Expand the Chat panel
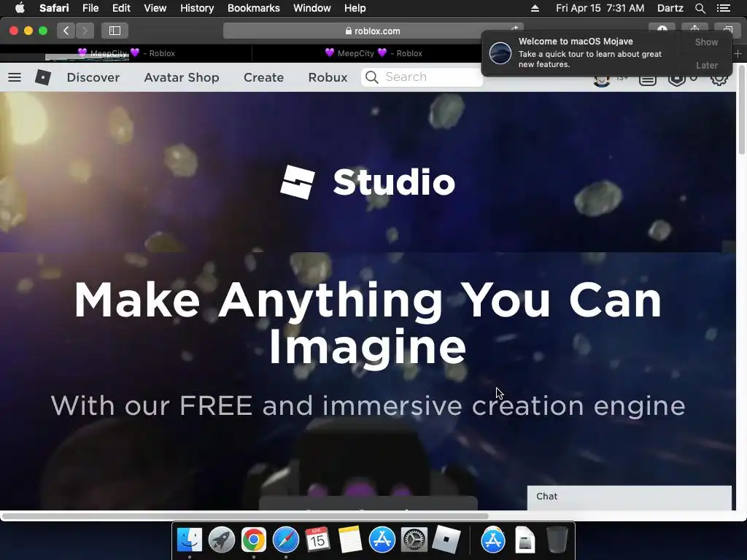 pos(629,497)
